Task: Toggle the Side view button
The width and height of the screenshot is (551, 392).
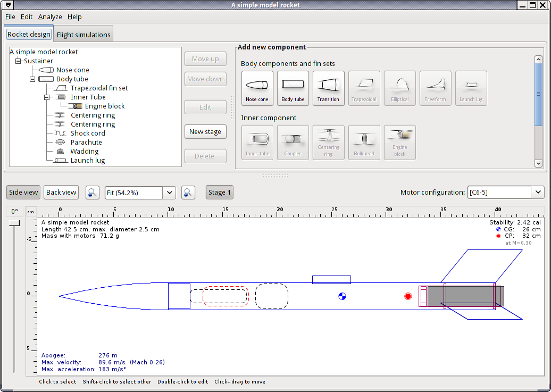Action: [x=23, y=193]
